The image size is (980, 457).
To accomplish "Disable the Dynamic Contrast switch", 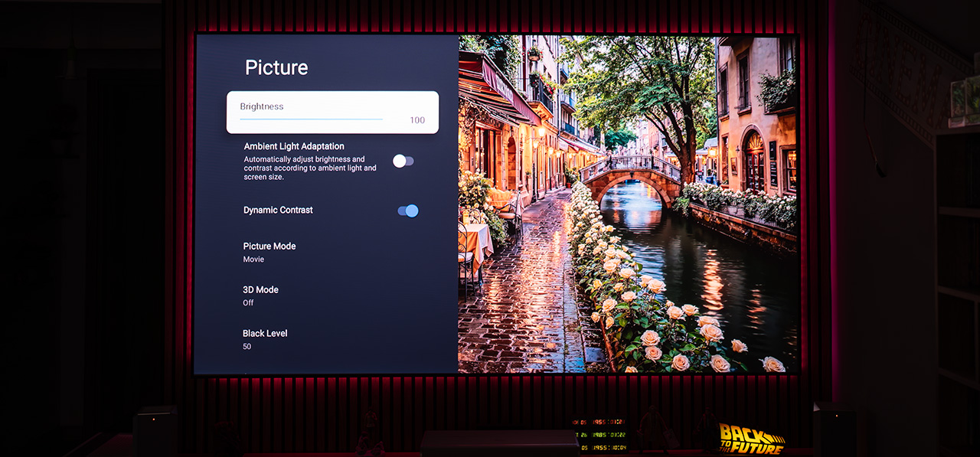I will 408,211.
